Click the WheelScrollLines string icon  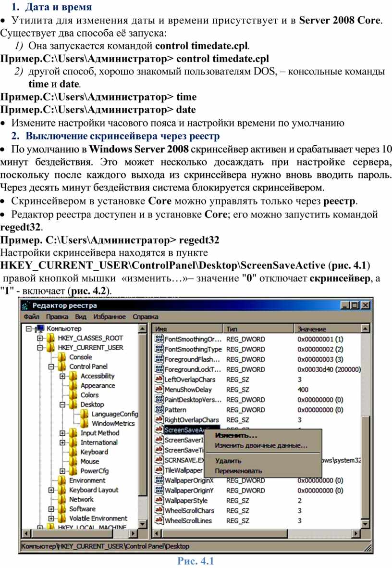pyautogui.click(x=159, y=520)
